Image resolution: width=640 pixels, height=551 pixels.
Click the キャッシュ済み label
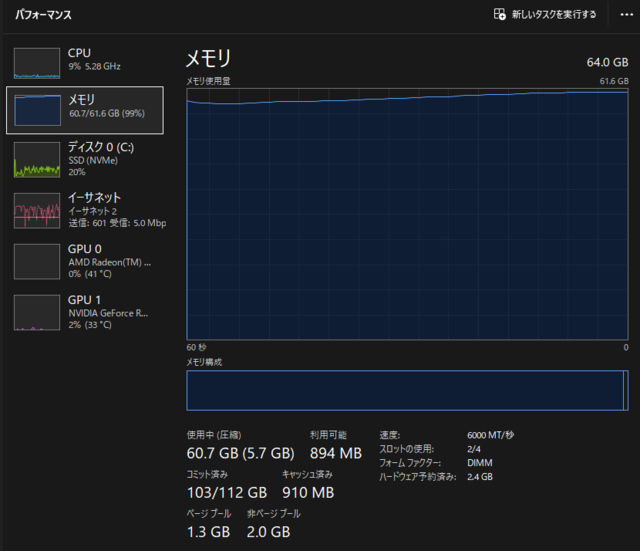tap(307, 474)
